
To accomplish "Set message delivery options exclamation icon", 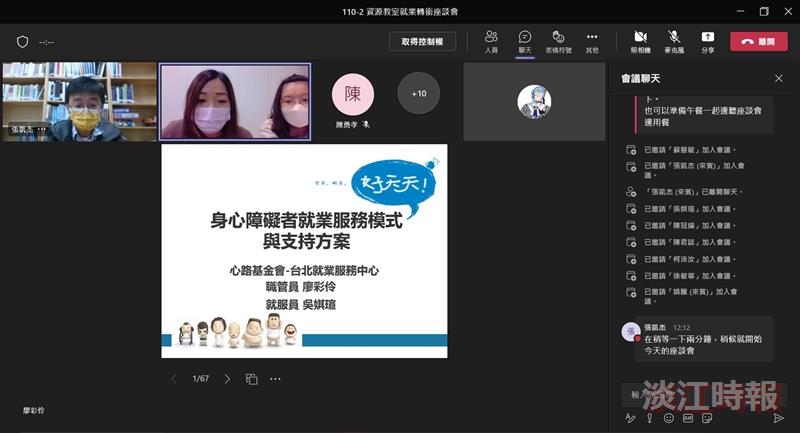I will (649, 418).
